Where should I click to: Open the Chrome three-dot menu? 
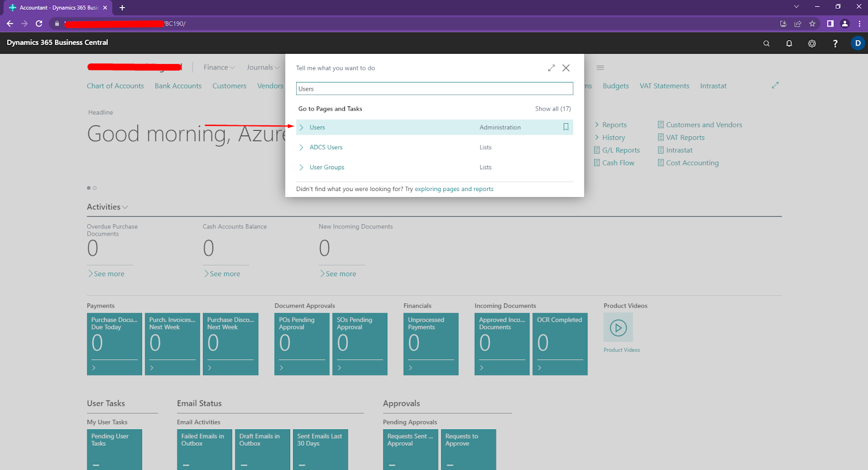coord(859,23)
